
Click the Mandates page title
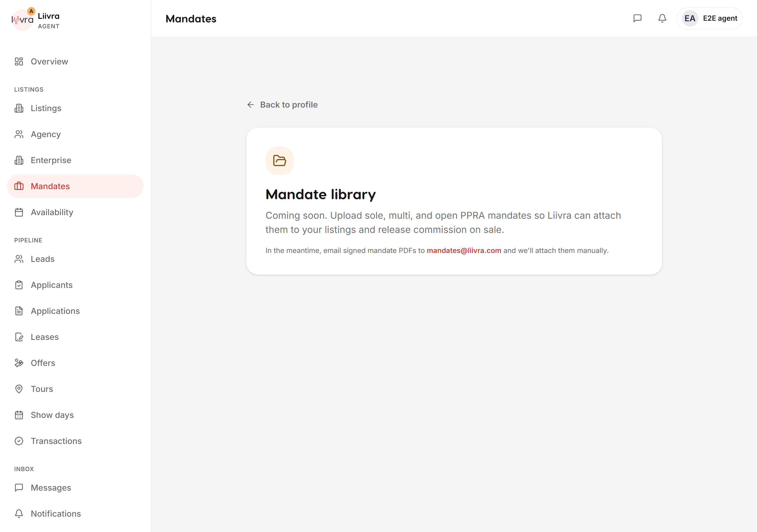[x=191, y=19]
